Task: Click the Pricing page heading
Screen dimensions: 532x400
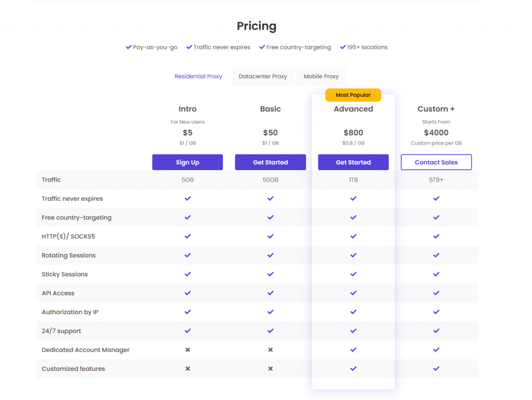Action: click(x=257, y=26)
